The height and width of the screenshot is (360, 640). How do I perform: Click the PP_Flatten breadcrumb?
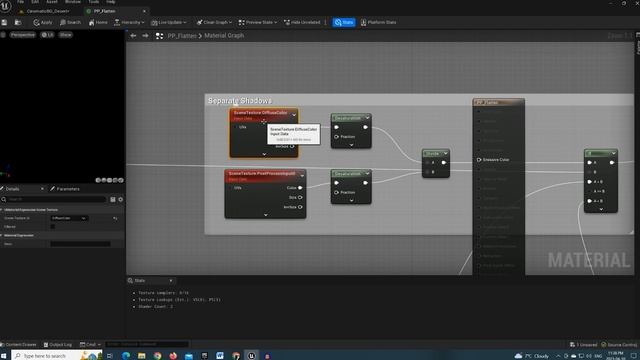point(182,36)
